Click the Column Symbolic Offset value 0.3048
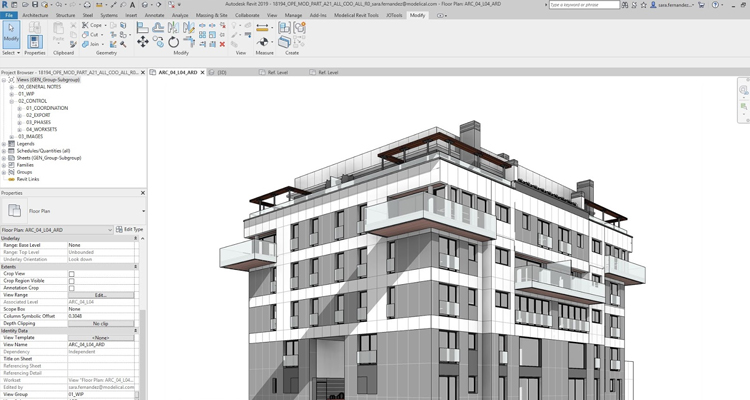Viewport: 750px width, 400px height. pos(101,316)
